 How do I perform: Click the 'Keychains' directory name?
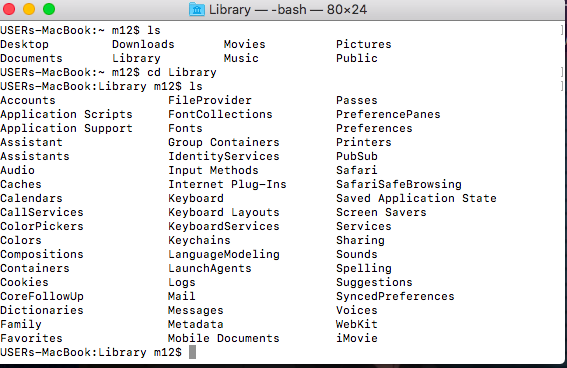[x=199, y=240]
